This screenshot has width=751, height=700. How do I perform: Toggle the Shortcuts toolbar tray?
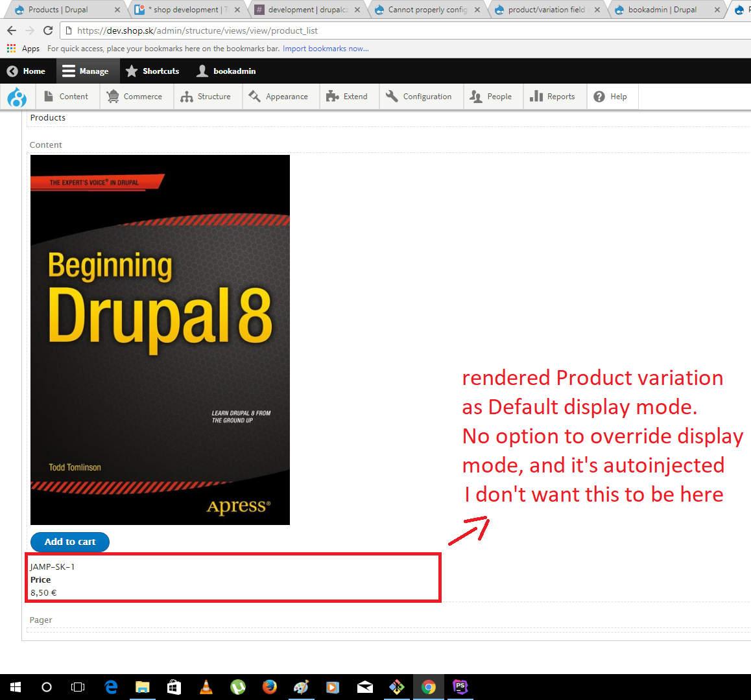[152, 71]
